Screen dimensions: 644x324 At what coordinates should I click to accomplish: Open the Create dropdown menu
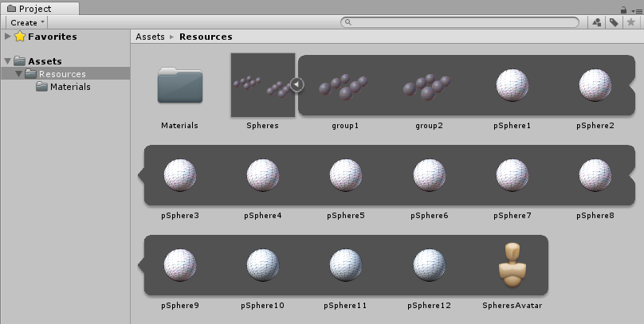[x=28, y=22]
